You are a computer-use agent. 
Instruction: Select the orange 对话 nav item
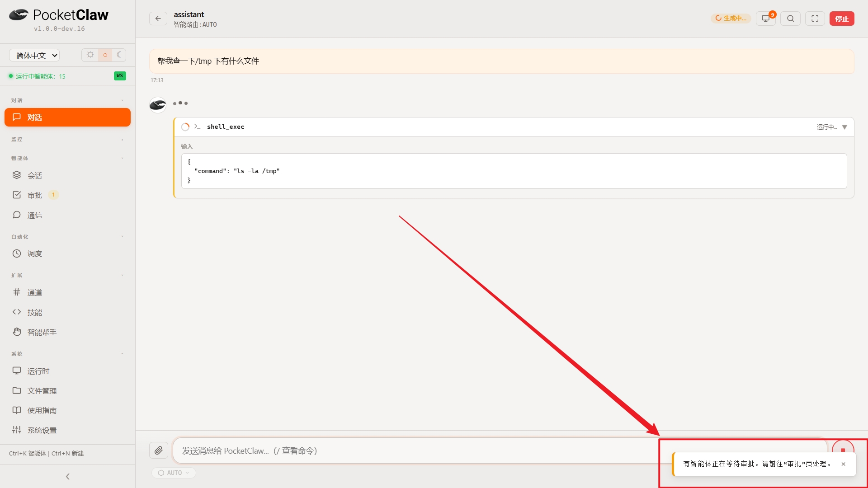pos(67,117)
